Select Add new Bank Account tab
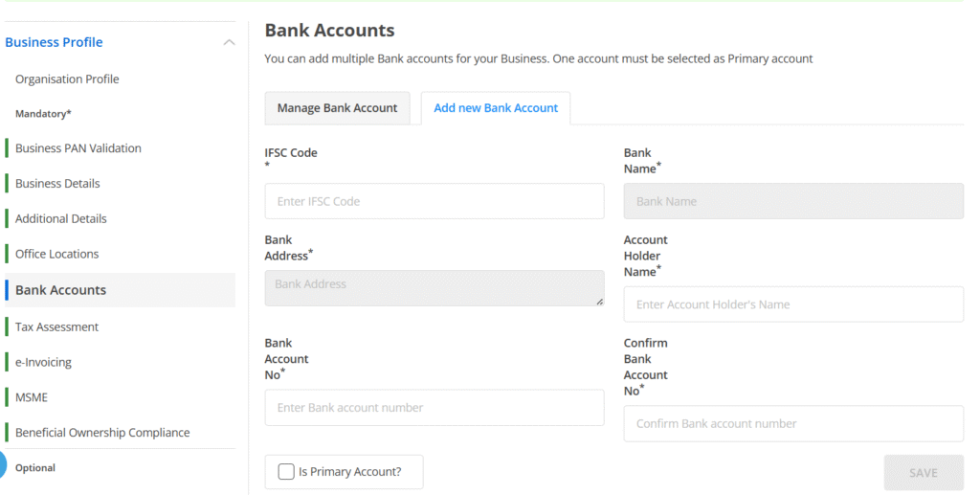 [496, 108]
